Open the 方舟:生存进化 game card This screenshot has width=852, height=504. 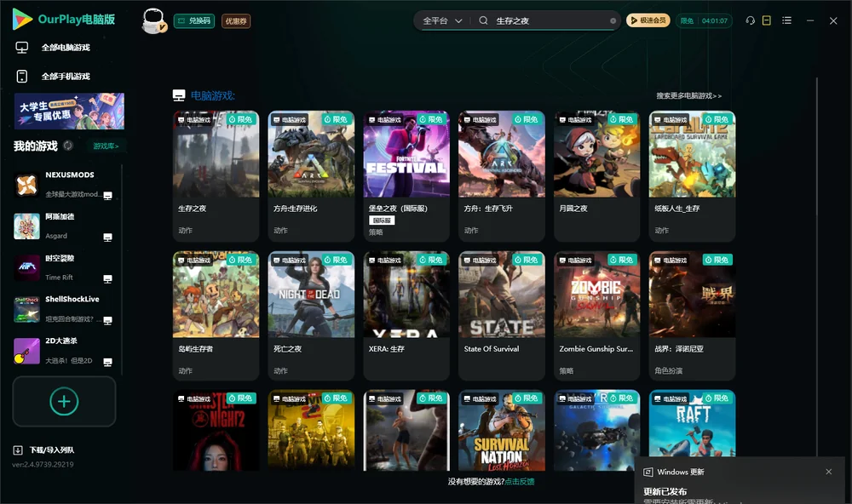311,176
